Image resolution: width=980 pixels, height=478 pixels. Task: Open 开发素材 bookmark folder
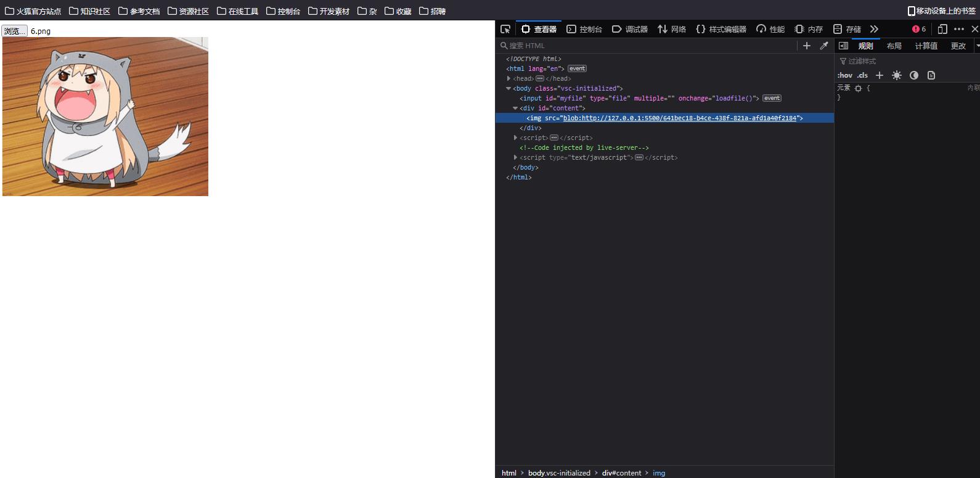[329, 11]
